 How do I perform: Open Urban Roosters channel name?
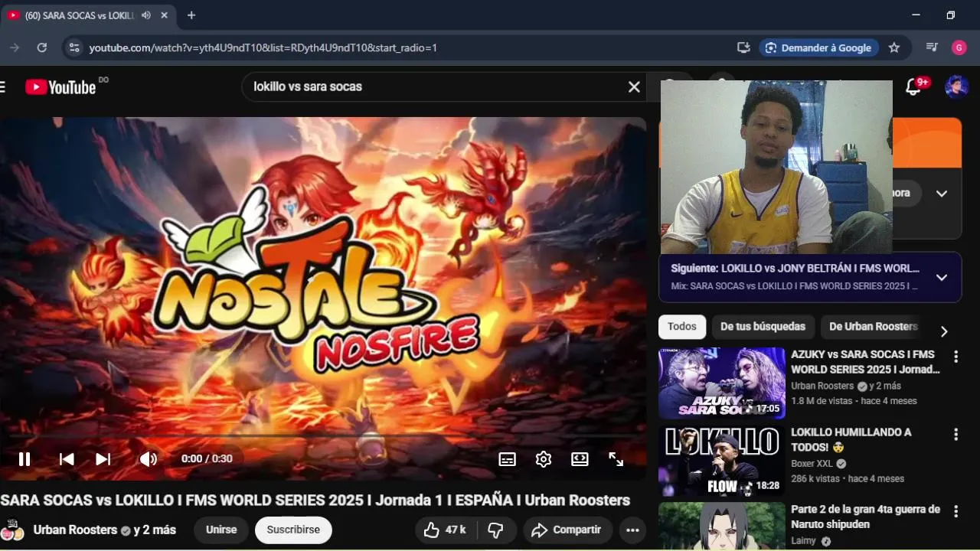pos(75,530)
